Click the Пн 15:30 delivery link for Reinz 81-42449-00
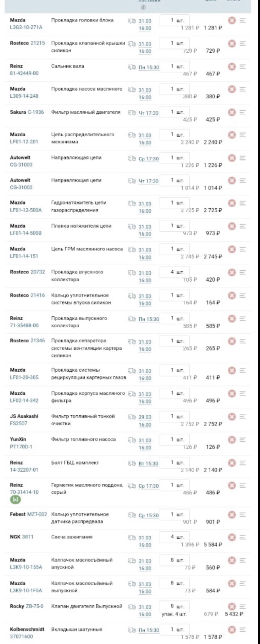The width and height of the screenshot is (260, 644). (x=149, y=67)
